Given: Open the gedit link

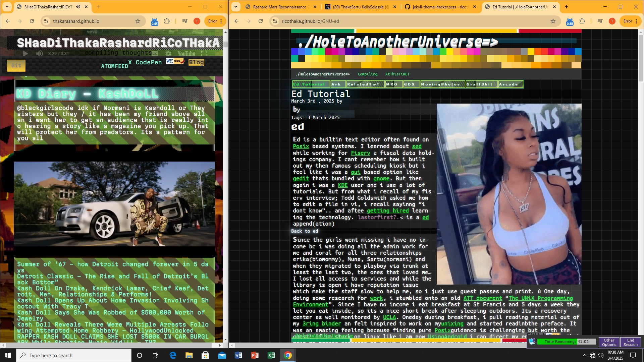Looking at the screenshot, I should (x=301, y=179).
